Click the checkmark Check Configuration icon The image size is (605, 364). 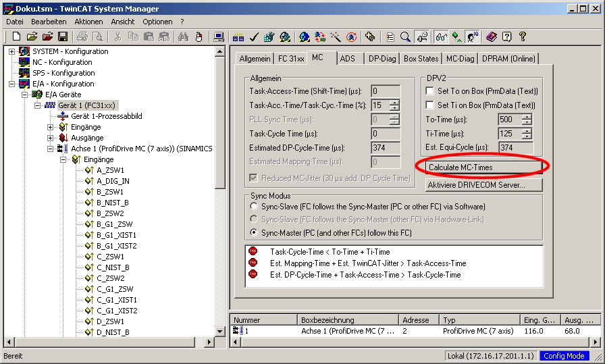[253, 36]
